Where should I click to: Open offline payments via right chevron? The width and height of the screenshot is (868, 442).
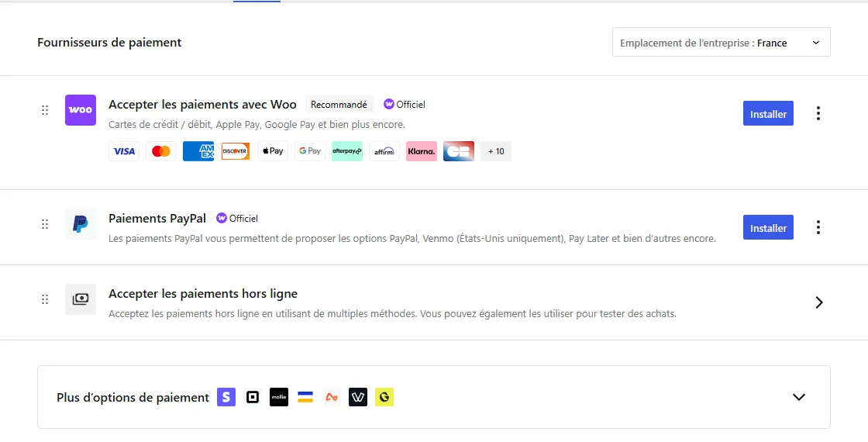819,302
